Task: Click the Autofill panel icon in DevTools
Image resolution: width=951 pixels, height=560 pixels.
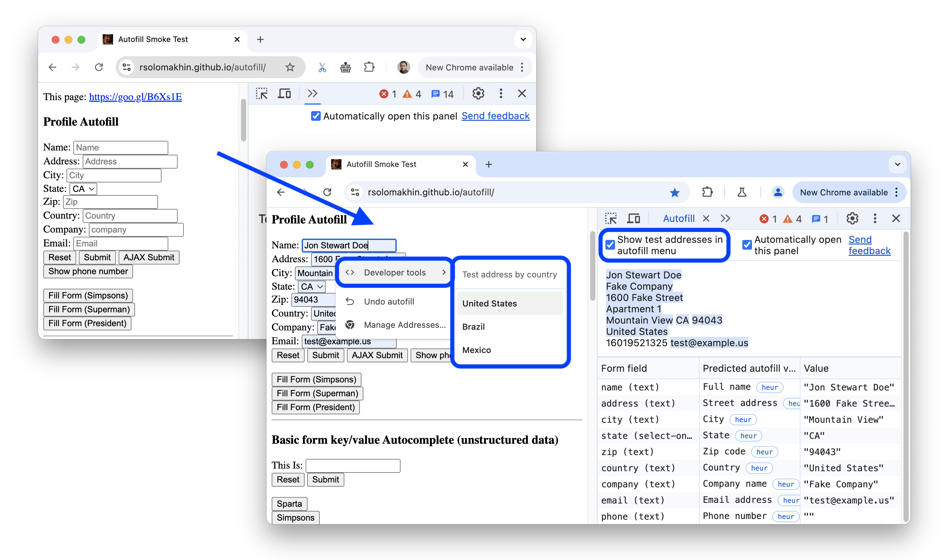Action: tap(678, 219)
